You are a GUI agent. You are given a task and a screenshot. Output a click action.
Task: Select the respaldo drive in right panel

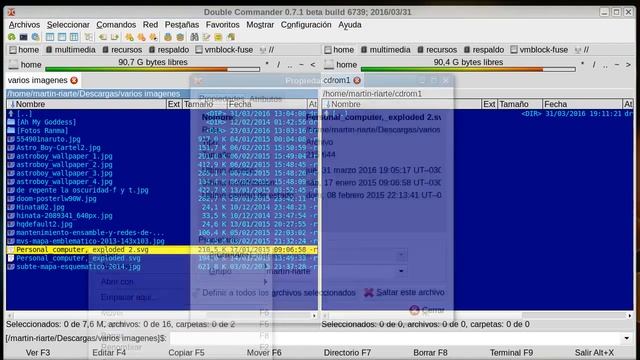tap(484, 50)
